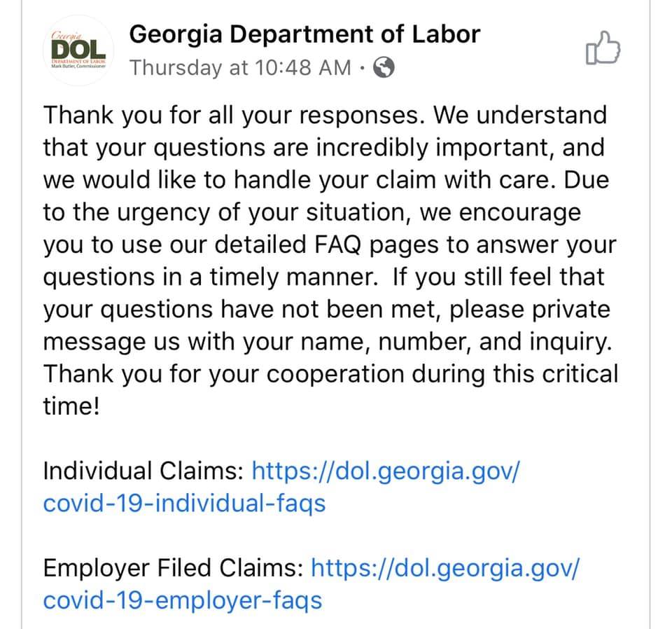Open the covid-19-employer-faqs link text
This screenshot has width=672, height=629.
point(183,600)
